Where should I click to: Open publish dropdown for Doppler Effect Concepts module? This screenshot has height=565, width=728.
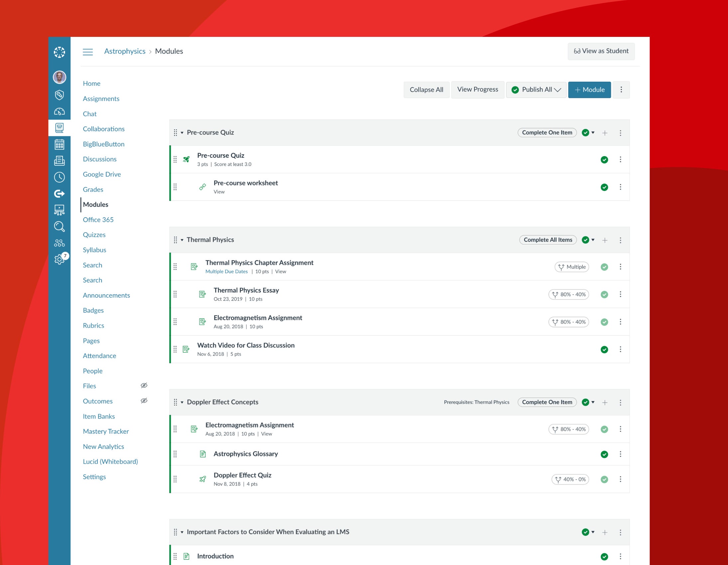(x=588, y=402)
